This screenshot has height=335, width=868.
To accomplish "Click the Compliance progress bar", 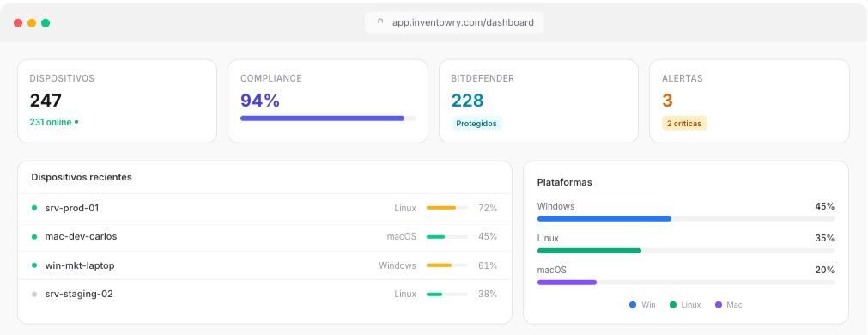I will click(x=328, y=118).
